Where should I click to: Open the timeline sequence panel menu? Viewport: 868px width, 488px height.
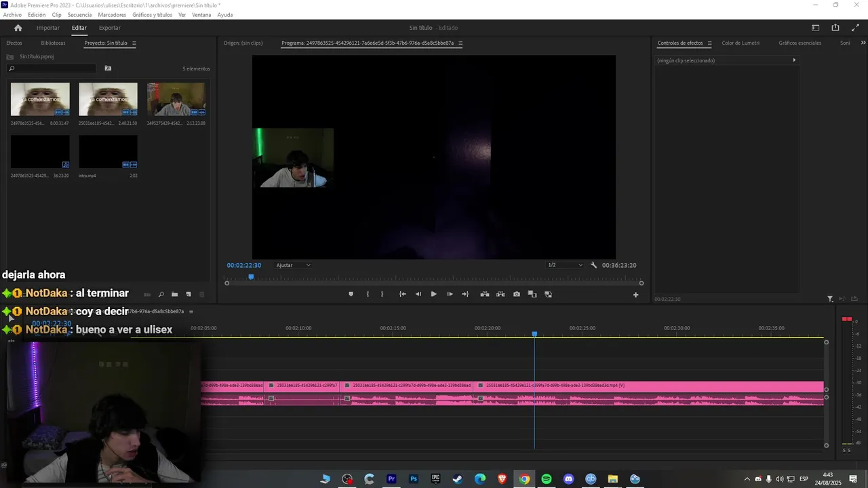tap(191, 312)
